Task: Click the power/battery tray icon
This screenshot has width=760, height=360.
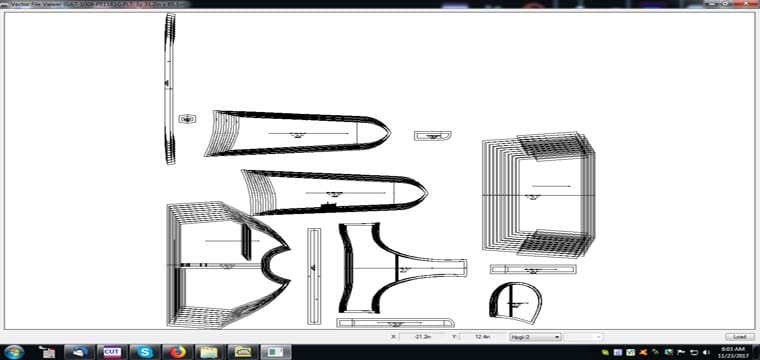Action: (x=694, y=352)
